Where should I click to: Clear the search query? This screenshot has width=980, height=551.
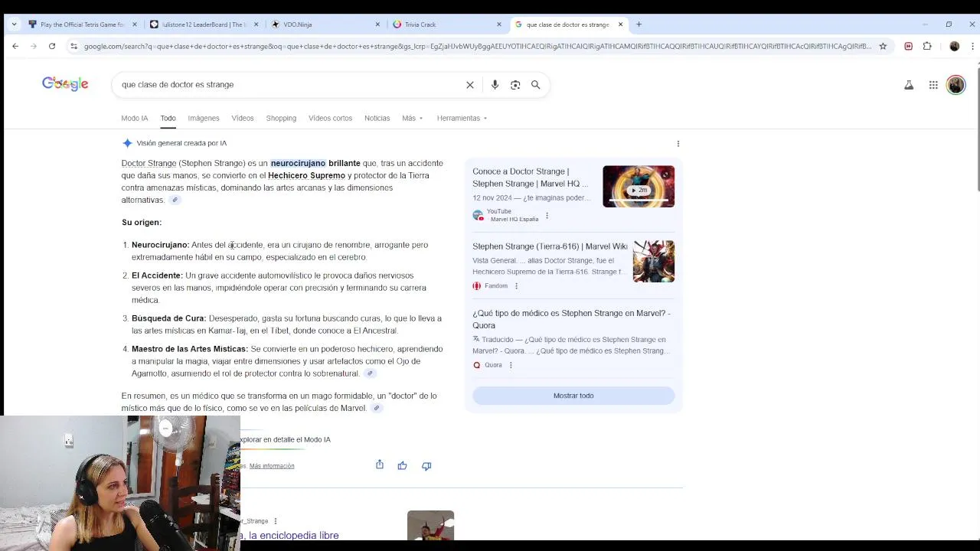pyautogui.click(x=470, y=85)
